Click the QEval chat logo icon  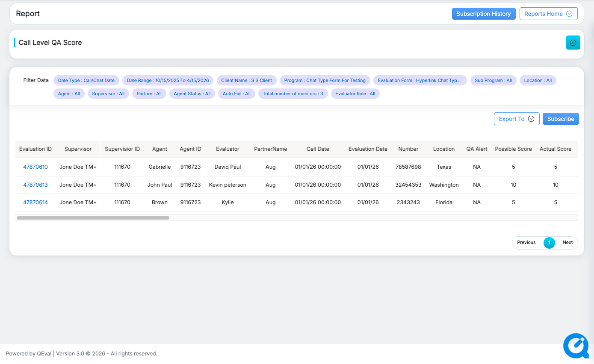point(576,345)
